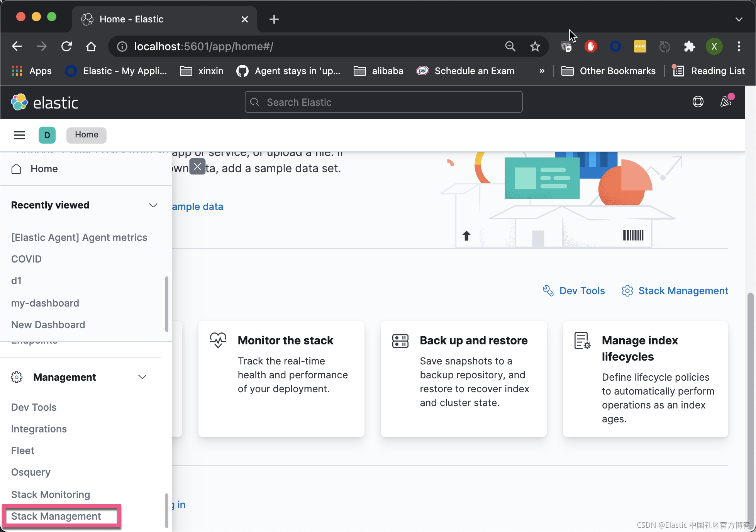Open the AdBlock extension icon

tap(591, 46)
